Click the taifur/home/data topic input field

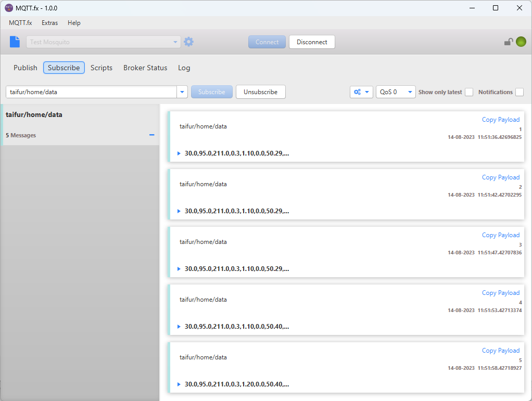point(91,92)
